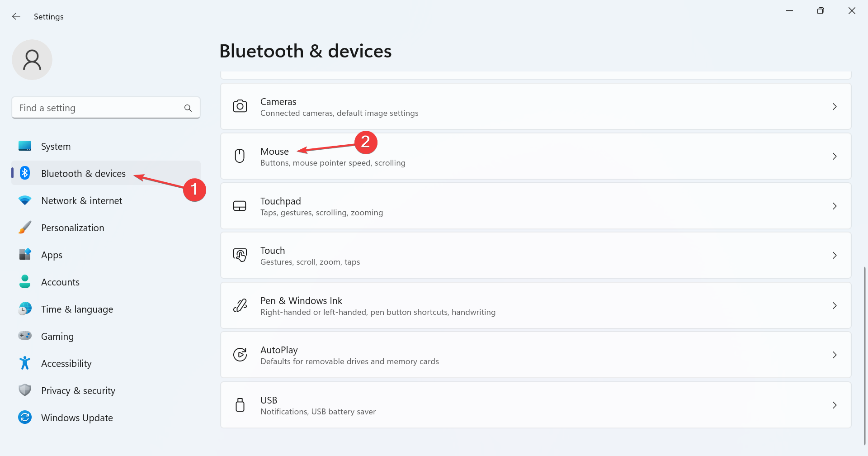Click the Cameras camera icon

click(240, 106)
